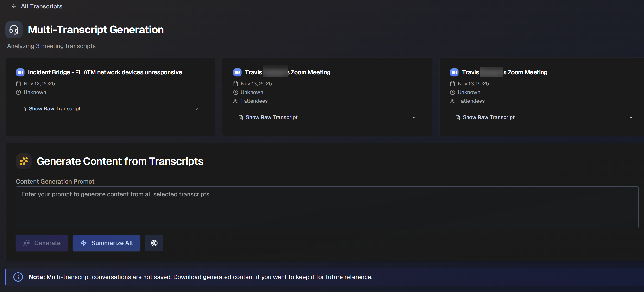Click the headset icon beside page title
The width and height of the screenshot is (644, 292).
click(14, 30)
